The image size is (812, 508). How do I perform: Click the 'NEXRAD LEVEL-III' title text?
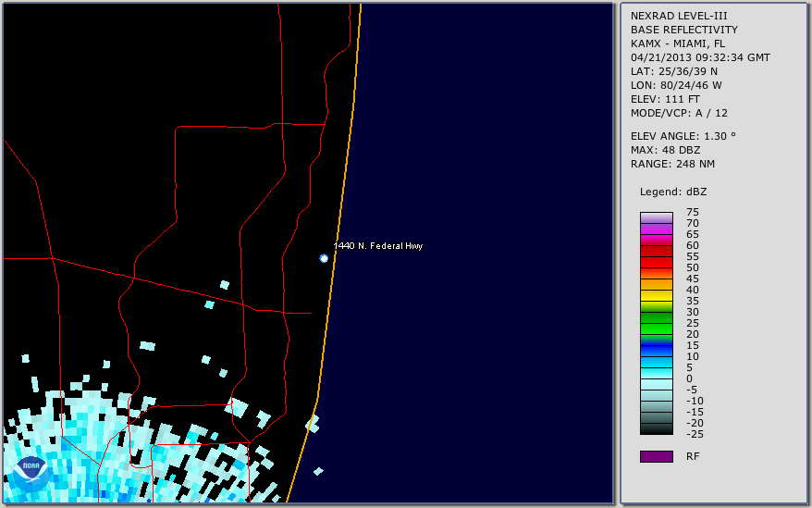pos(679,16)
